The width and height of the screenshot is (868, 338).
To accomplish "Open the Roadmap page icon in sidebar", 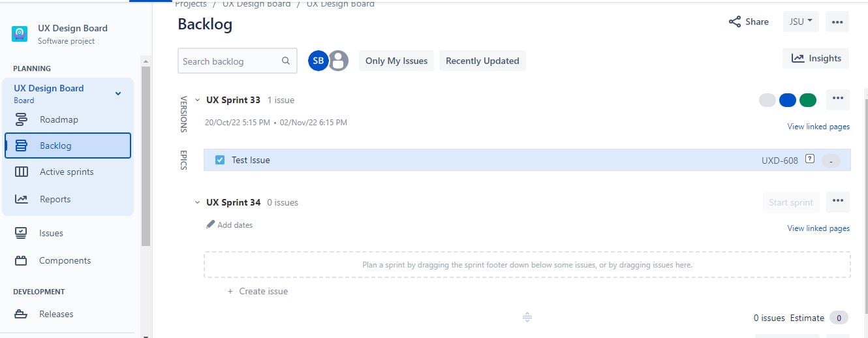I will 22,119.
